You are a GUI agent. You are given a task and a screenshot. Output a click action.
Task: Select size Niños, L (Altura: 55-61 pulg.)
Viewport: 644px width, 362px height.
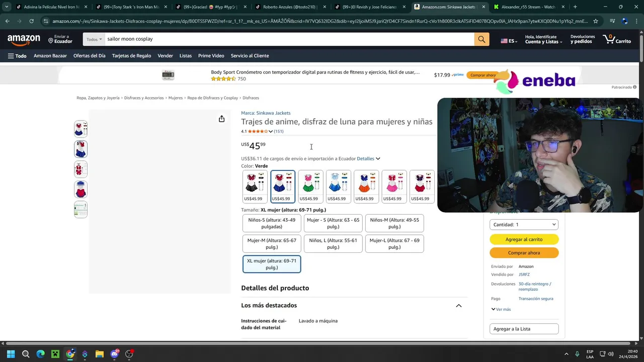(333, 244)
